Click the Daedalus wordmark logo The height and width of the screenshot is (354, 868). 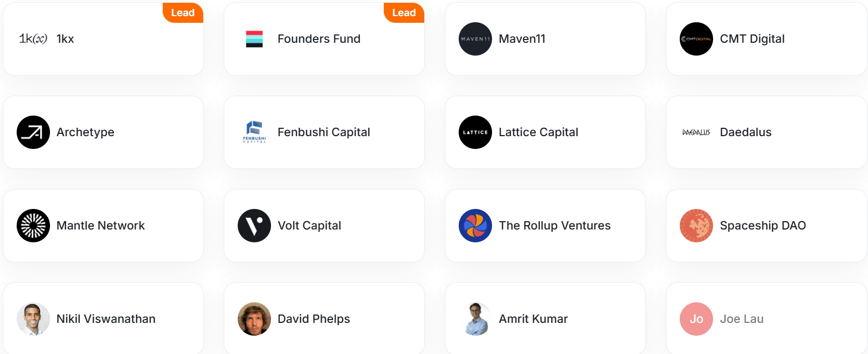(x=696, y=132)
